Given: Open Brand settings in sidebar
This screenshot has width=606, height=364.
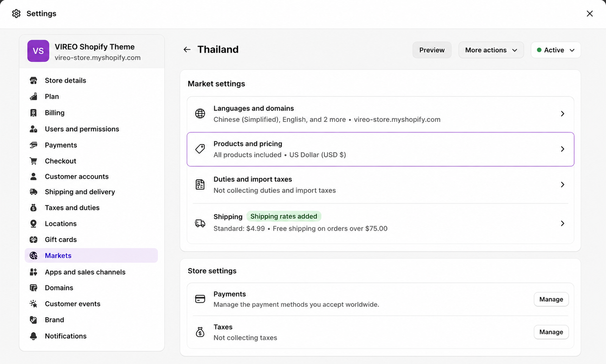Looking at the screenshot, I should click(x=91, y=320).
